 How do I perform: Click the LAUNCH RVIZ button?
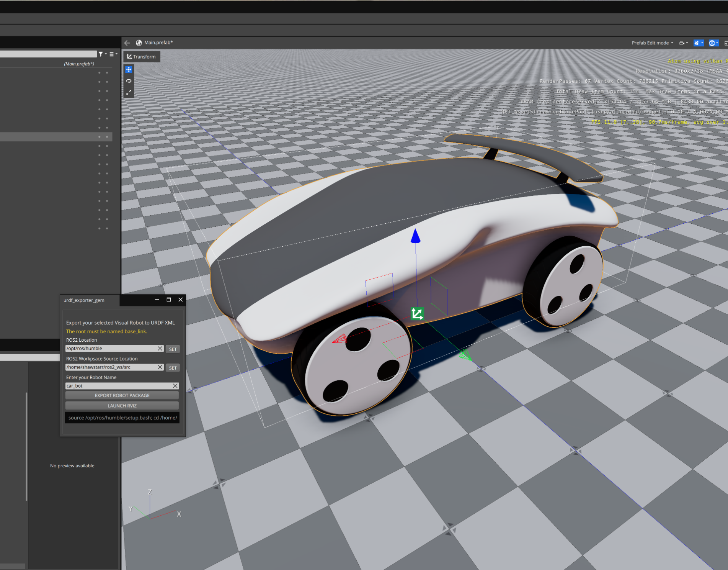[122, 406]
